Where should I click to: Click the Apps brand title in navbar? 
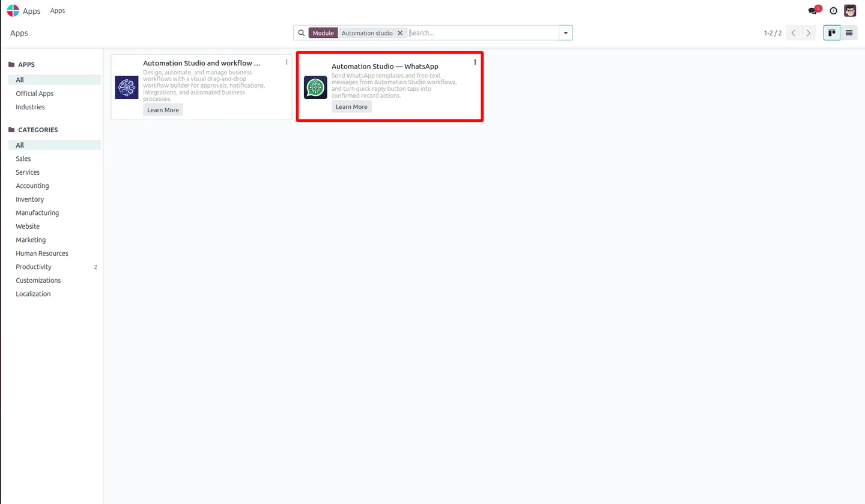point(32,11)
